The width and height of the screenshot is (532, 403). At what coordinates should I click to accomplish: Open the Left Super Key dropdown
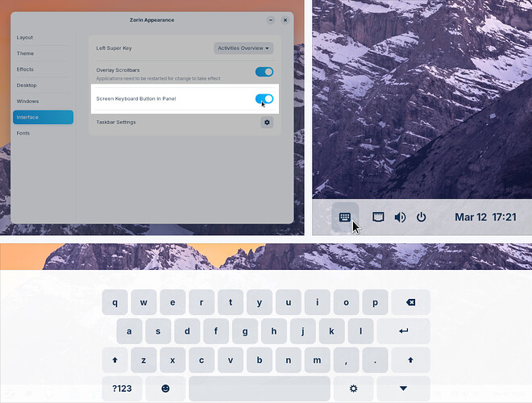point(243,48)
